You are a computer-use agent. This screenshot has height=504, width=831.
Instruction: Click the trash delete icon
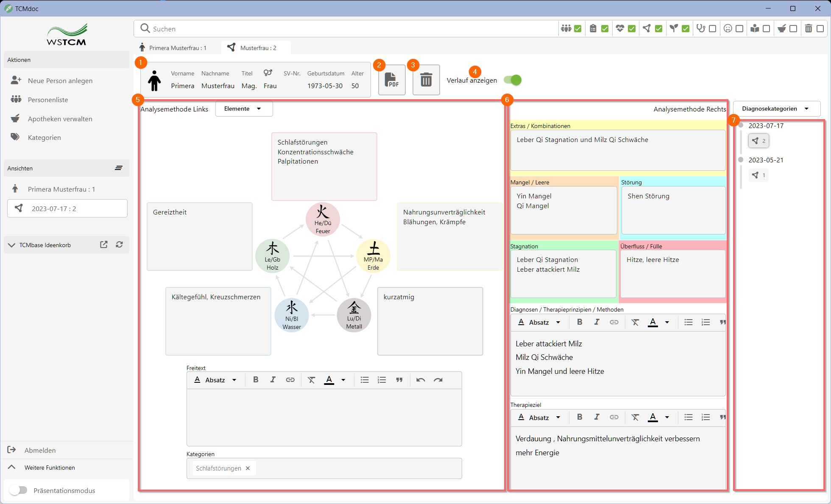pos(426,80)
